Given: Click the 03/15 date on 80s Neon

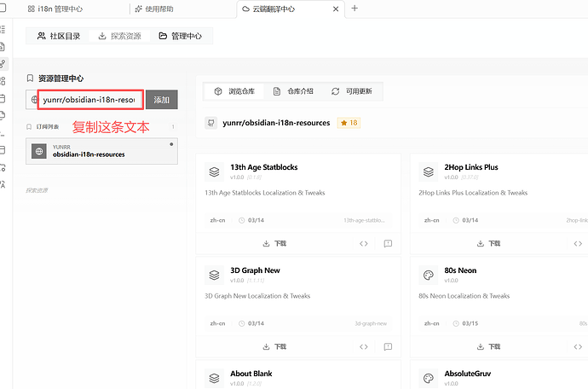Looking at the screenshot, I should click(470, 323).
